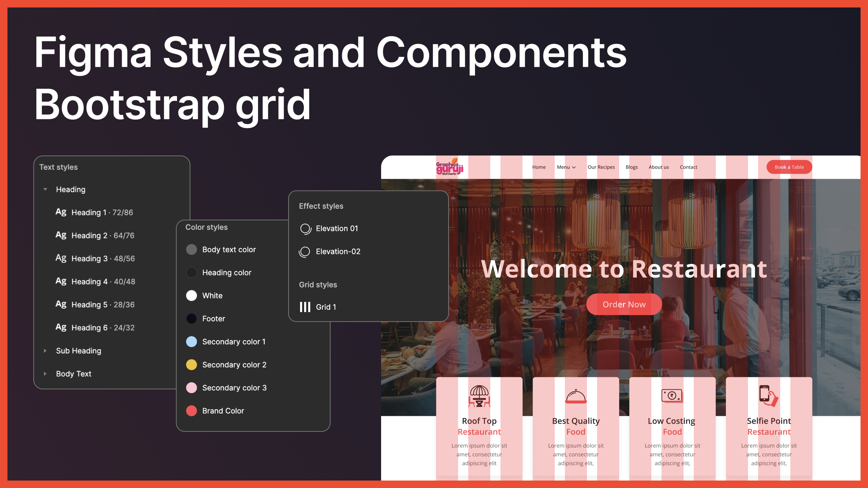Image resolution: width=868 pixels, height=488 pixels.
Task: Click the Ag icon beside Heading 1
Action: click(x=61, y=212)
